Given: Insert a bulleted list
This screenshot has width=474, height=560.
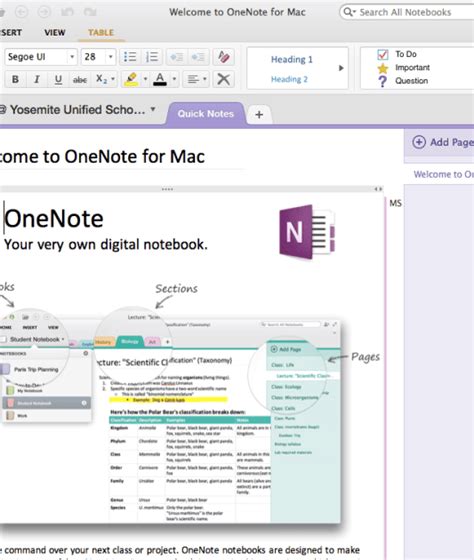Looking at the screenshot, I should (130, 57).
